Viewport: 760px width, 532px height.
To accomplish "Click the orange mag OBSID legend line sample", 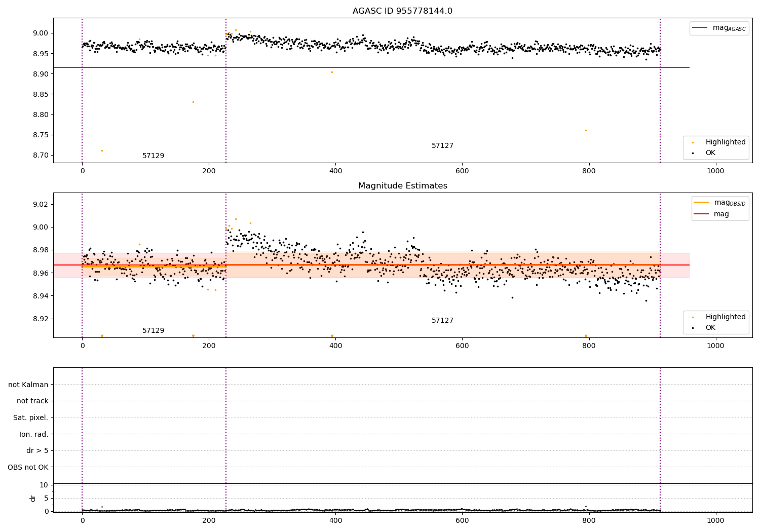I will (x=701, y=203).
